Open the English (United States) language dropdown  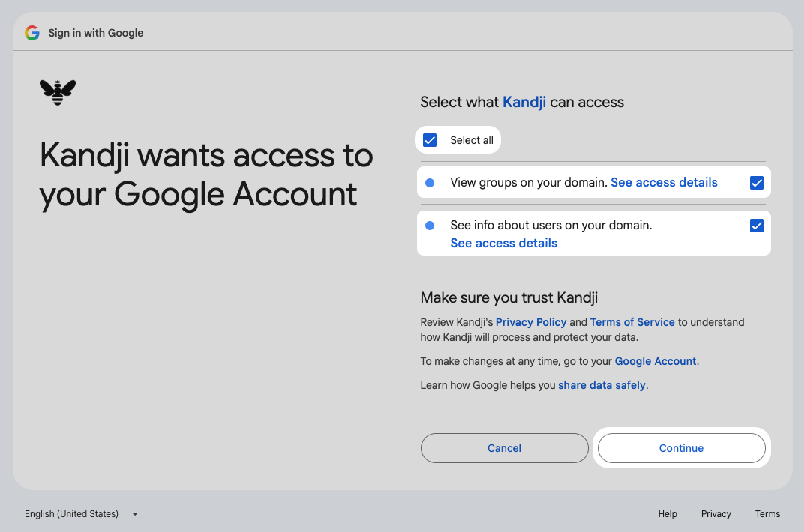(82, 513)
